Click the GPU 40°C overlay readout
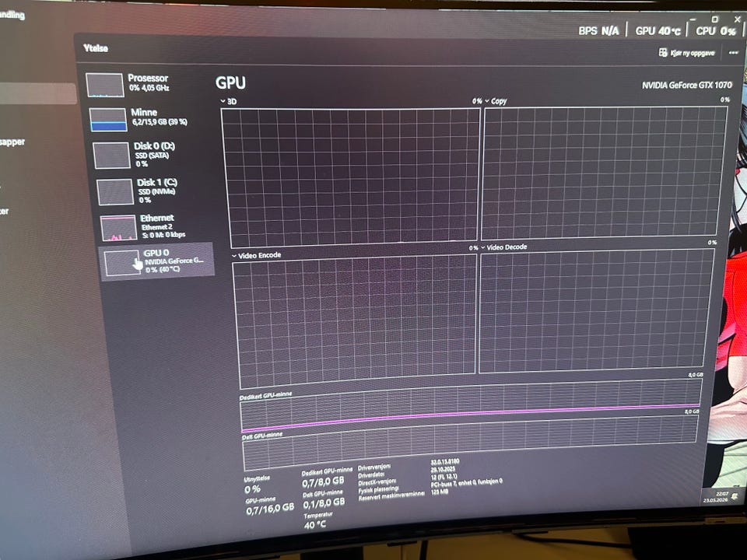The width and height of the screenshot is (747, 560). [658, 31]
